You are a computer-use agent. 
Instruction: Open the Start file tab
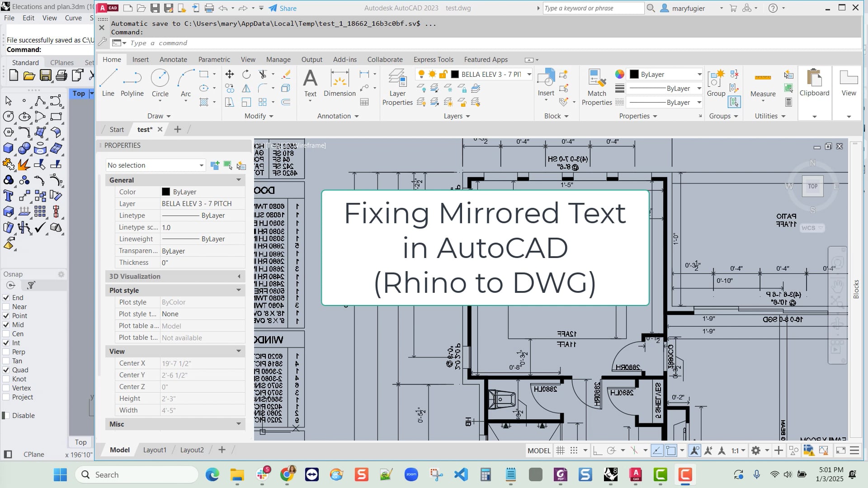116,130
